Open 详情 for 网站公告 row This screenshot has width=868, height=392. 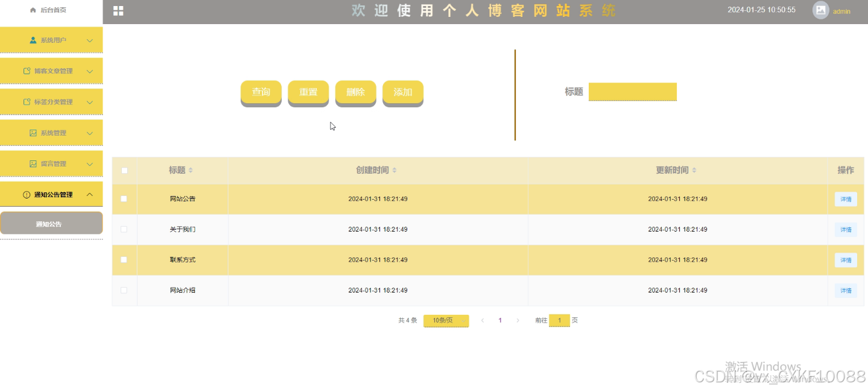pyautogui.click(x=846, y=199)
